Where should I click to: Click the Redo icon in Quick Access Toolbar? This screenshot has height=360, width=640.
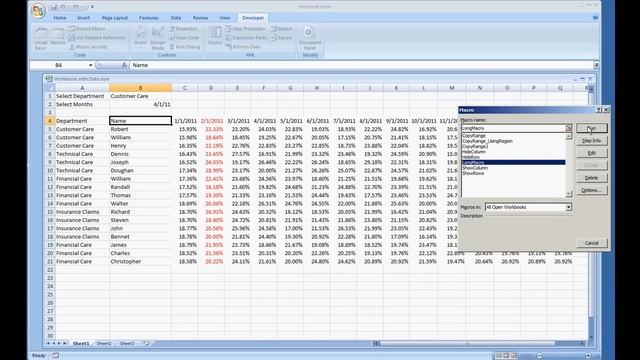pos(76,7)
